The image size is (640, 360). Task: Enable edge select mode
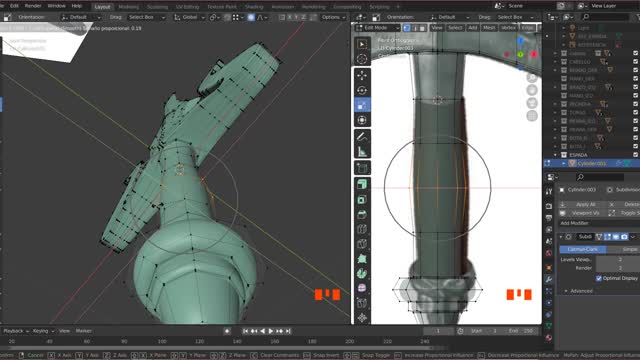[415, 28]
